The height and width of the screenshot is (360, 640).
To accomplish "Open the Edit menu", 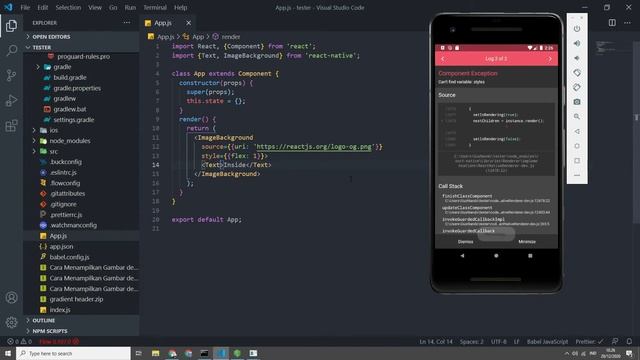I will click(x=42, y=7).
